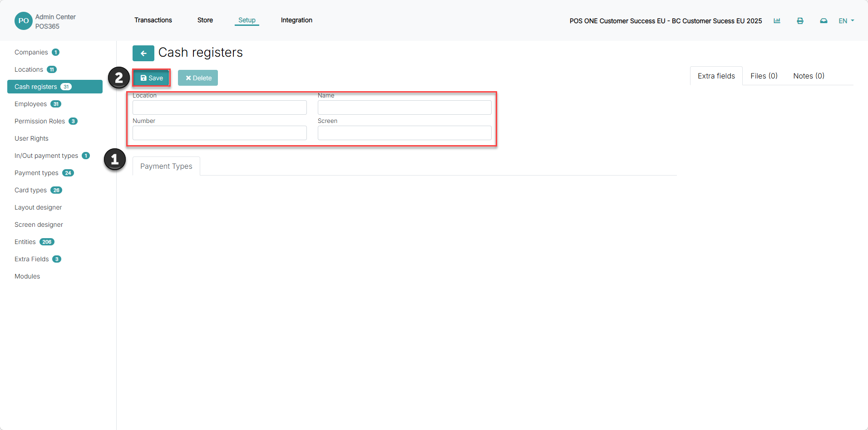
Task: Click the printer icon in top bar
Action: click(x=800, y=21)
